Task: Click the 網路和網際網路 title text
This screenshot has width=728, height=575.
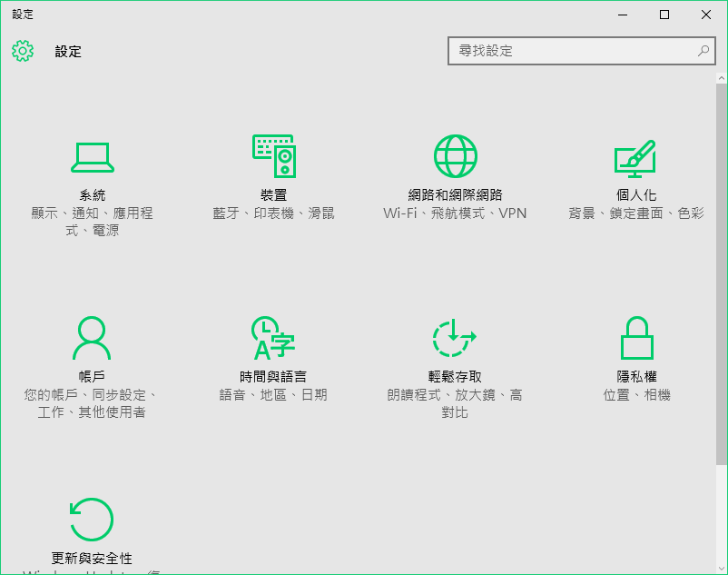Action: point(456,195)
